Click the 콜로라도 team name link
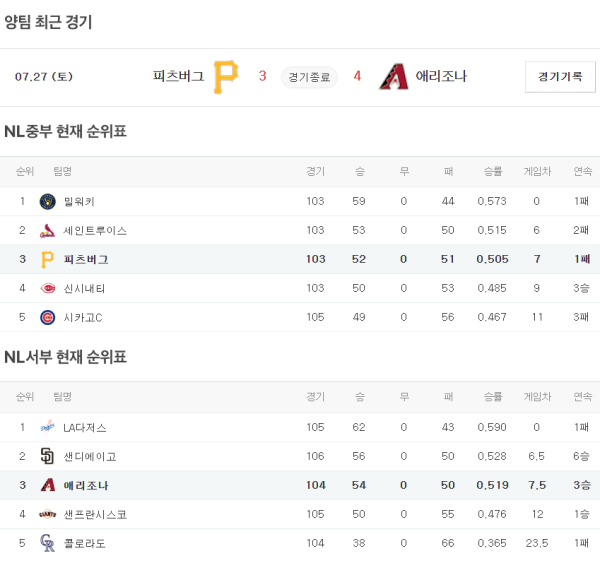The image size is (600, 563). coord(85,543)
